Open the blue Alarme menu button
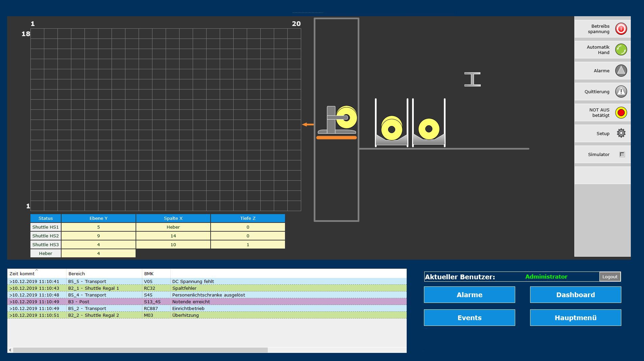The height and width of the screenshot is (361, 644). click(x=469, y=295)
